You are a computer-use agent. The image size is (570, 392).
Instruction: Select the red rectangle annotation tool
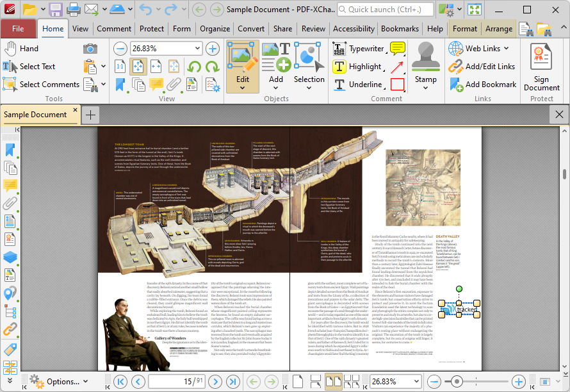click(397, 85)
